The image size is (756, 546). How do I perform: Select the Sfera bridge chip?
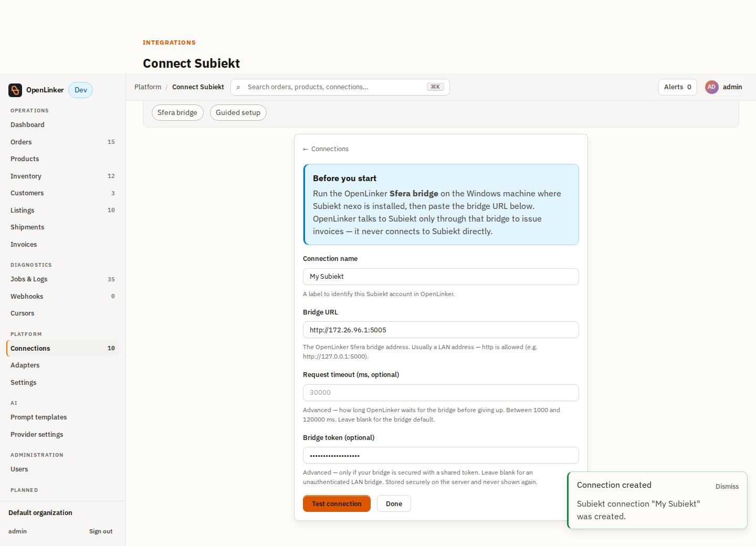(177, 113)
